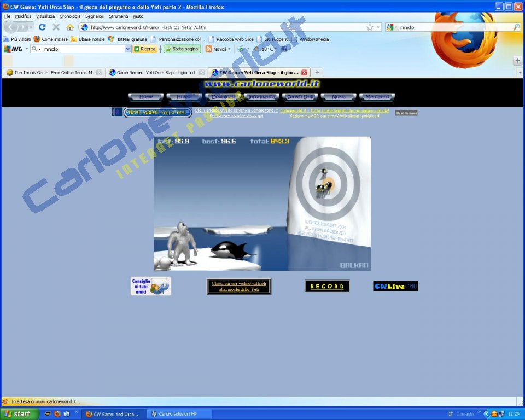Click the browser Forward arrow
Viewport: 525px width, 420px height.
pyautogui.click(x=22, y=27)
